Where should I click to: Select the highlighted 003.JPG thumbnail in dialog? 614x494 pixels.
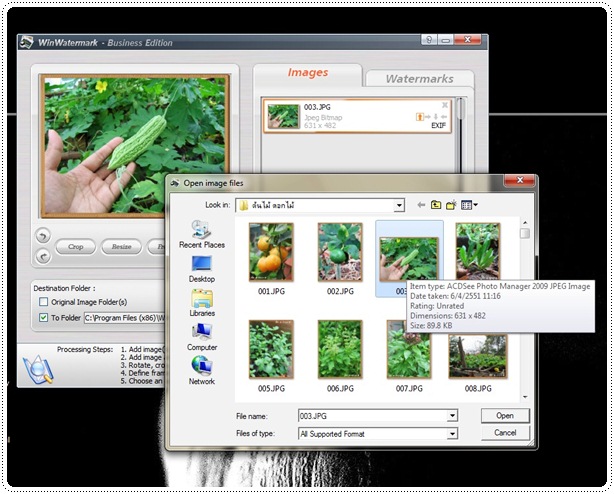pyautogui.click(x=409, y=258)
